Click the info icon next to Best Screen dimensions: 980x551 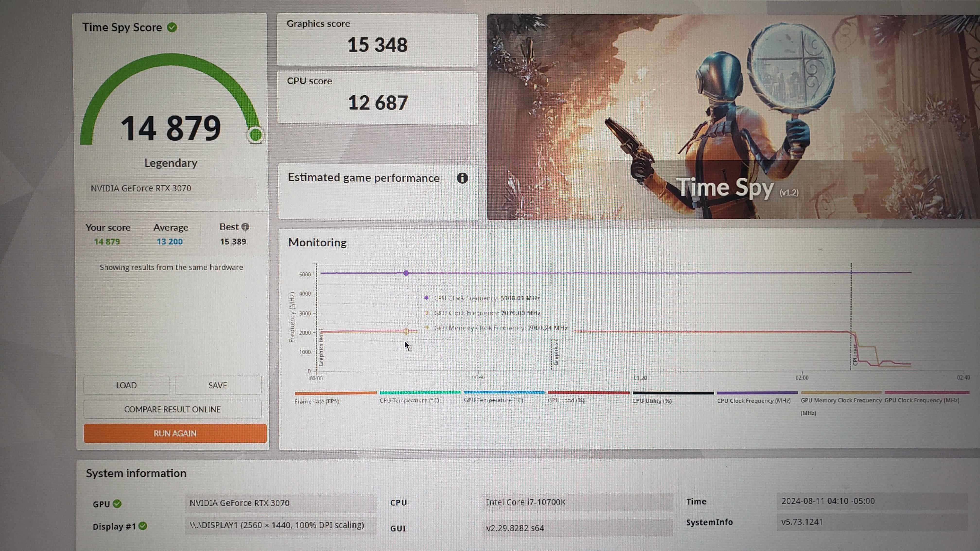245,227
